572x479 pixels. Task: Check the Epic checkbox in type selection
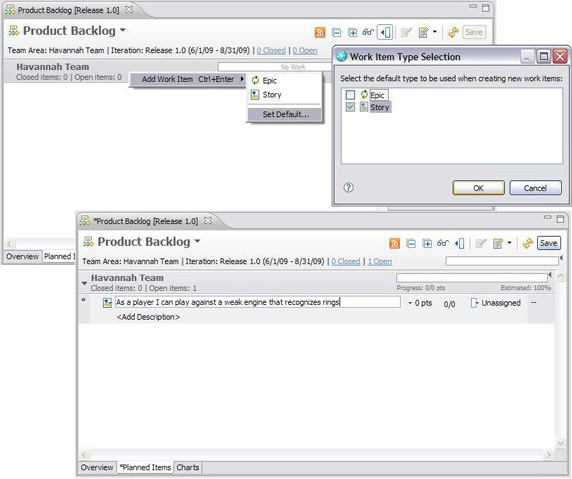tap(350, 95)
